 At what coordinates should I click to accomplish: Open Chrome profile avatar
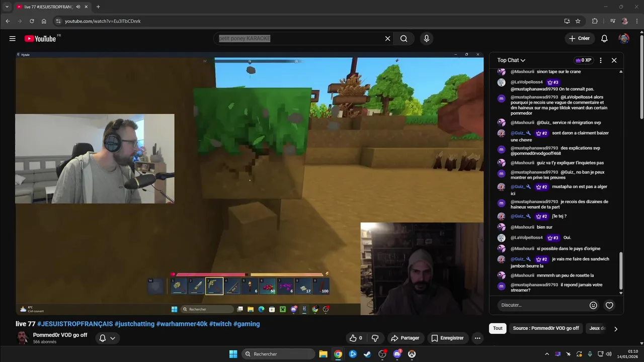tap(625, 21)
